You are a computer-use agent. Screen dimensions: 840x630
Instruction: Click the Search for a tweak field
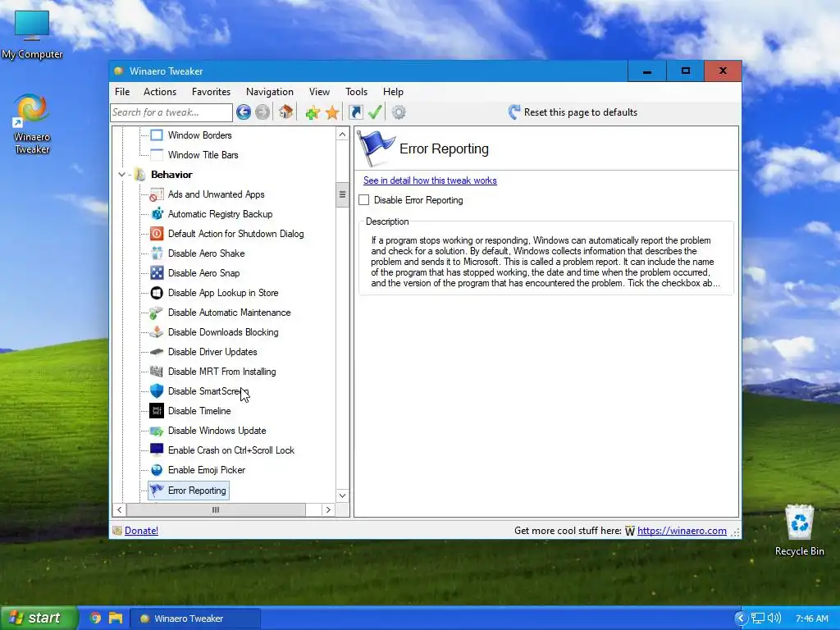pyautogui.click(x=171, y=112)
